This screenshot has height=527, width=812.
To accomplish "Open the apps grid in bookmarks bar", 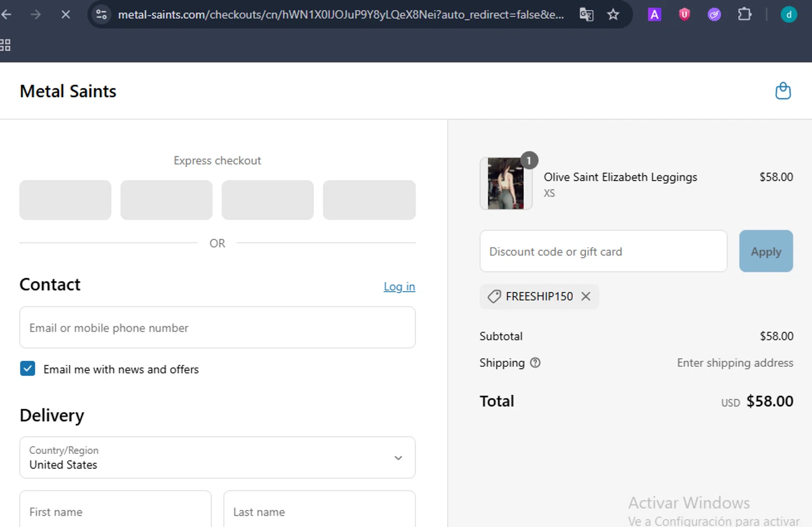I will pos(5,45).
